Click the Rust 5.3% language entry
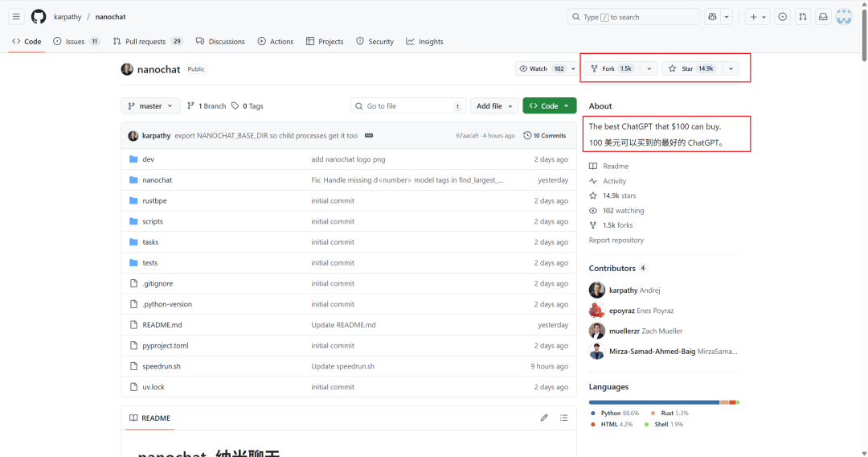The height and width of the screenshot is (457, 868). pyautogui.click(x=669, y=414)
